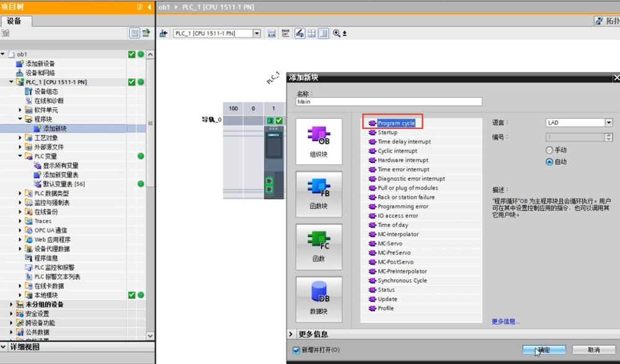Open the PLC_1 device selector dropdown
The height and width of the screenshot is (364, 620).
pyautogui.click(x=257, y=33)
